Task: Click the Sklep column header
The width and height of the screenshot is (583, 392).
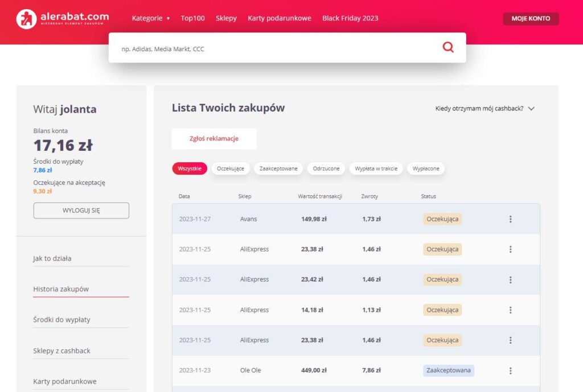Action: click(x=245, y=196)
